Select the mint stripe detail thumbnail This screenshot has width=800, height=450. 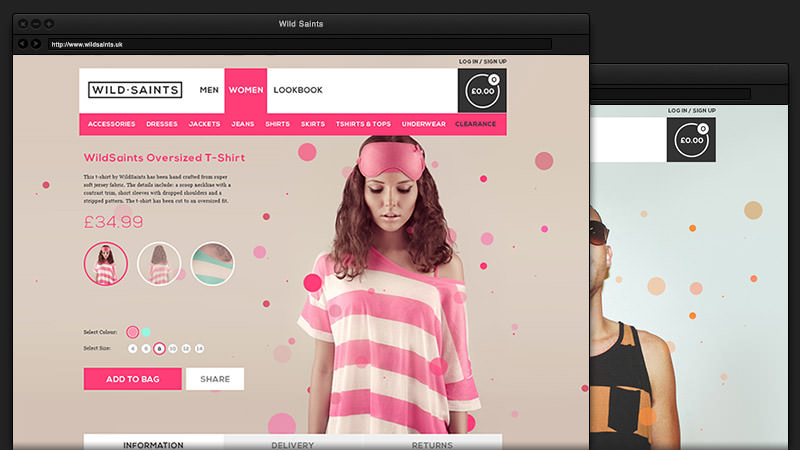tap(212, 264)
